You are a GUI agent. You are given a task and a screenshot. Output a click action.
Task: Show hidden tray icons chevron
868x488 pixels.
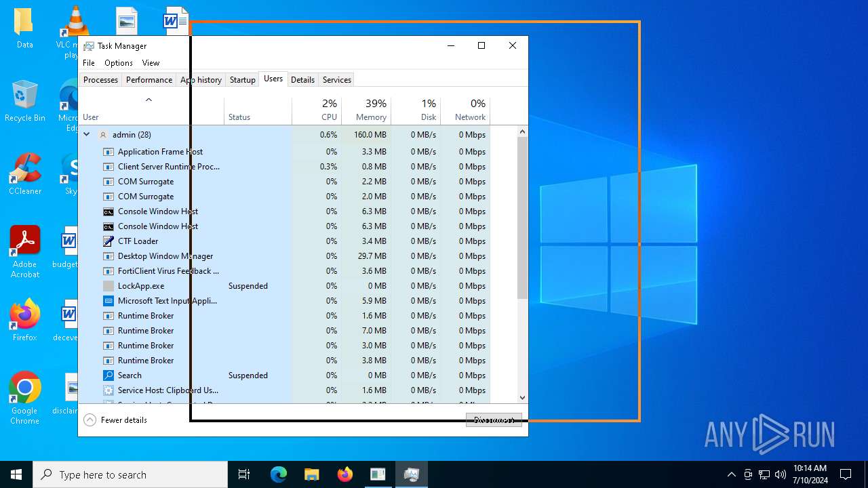click(731, 474)
